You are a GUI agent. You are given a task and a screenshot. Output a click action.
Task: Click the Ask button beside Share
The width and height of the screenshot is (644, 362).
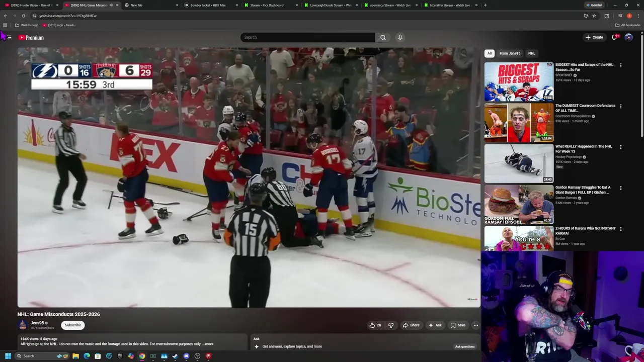tap(435, 325)
